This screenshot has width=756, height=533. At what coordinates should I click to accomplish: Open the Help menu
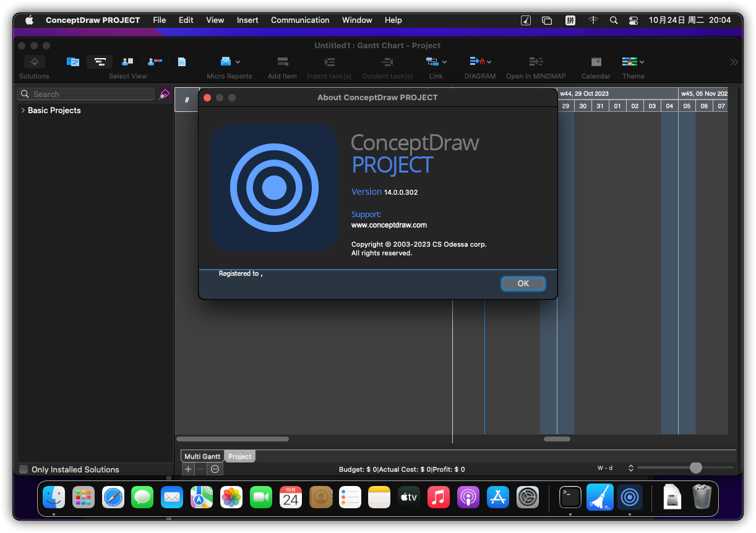pyautogui.click(x=393, y=20)
